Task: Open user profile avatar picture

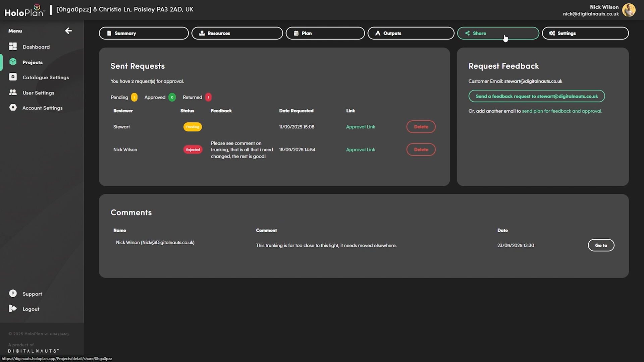Action: (x=629, y=10)
